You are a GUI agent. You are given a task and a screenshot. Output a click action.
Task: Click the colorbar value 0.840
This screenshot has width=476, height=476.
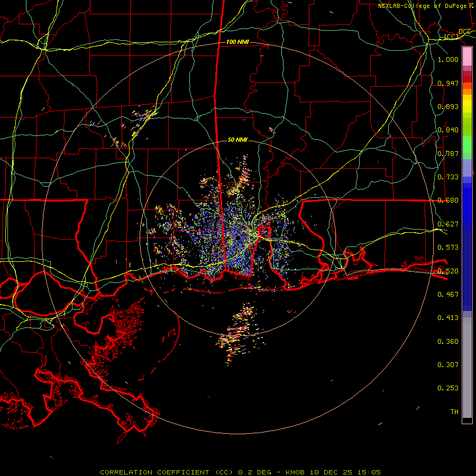tap(448, 130)
